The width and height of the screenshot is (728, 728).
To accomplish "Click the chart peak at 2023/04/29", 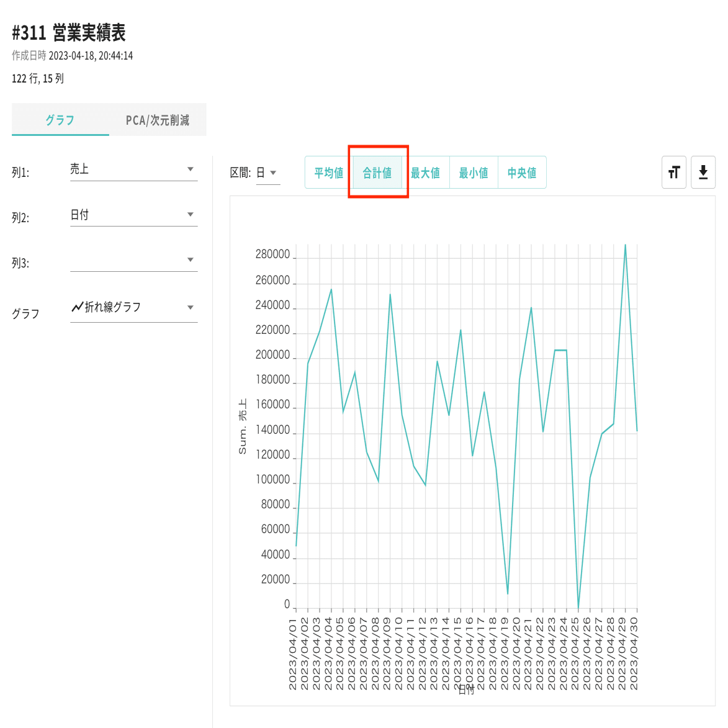I will pos(625,245).
